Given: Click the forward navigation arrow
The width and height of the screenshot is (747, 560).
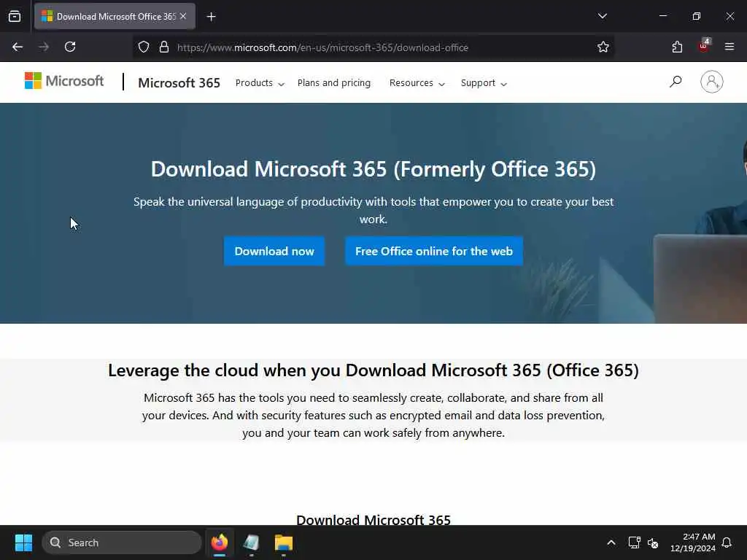Looking at the screenshot, I should pos(44,47).
